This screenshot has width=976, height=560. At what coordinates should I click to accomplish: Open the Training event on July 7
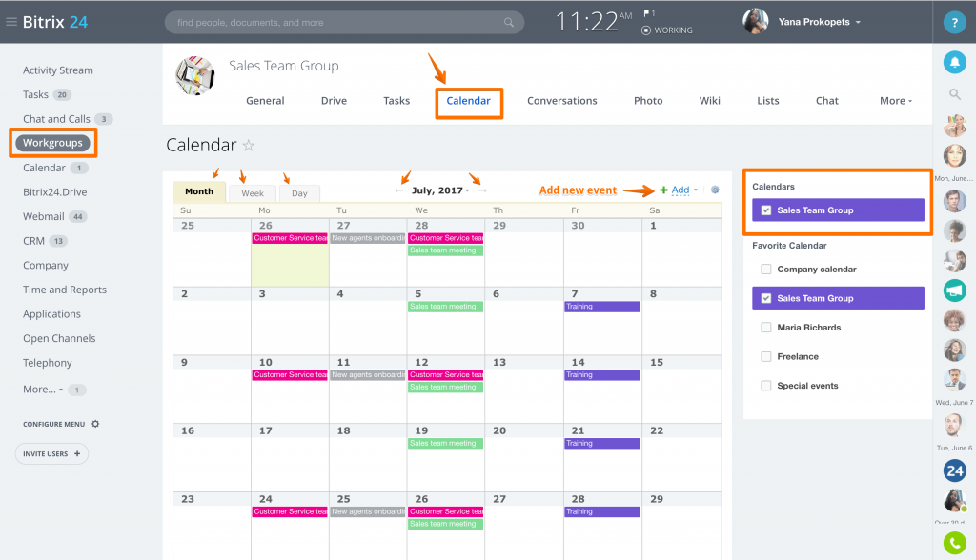point(602,307)
